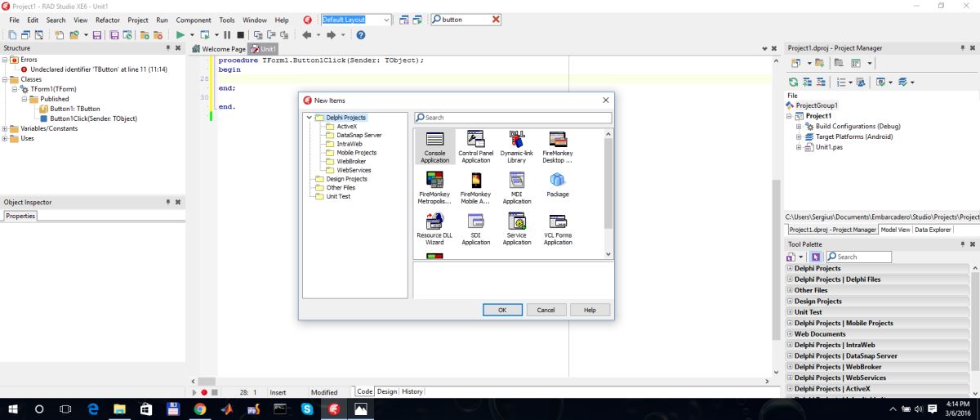Click the New Items search field

click(x=512, y=118)
